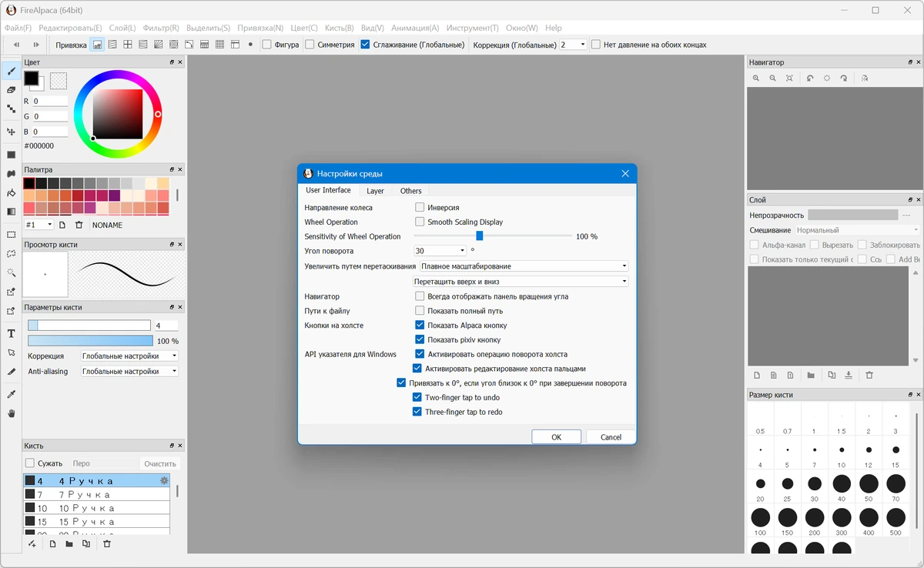The height and width of the screenshot is (568, 924).
Task: Open the Анимация(A) menu
Action: click(x=415, y=28)
